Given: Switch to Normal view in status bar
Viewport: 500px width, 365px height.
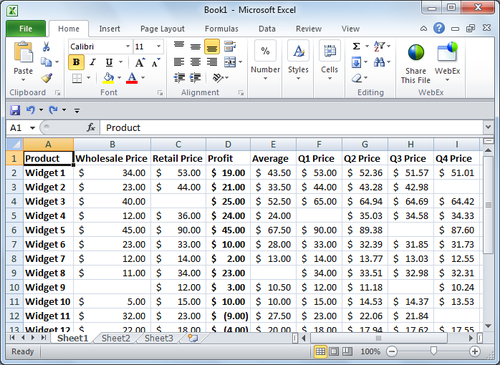Looking at the screenshot, I should coord(320,351).
